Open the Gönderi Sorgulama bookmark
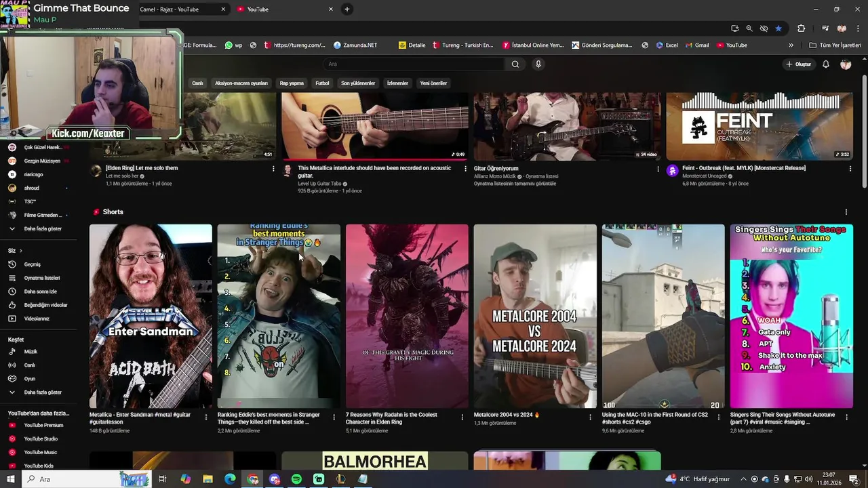The image size is (868, 488). tap(602, 45)
